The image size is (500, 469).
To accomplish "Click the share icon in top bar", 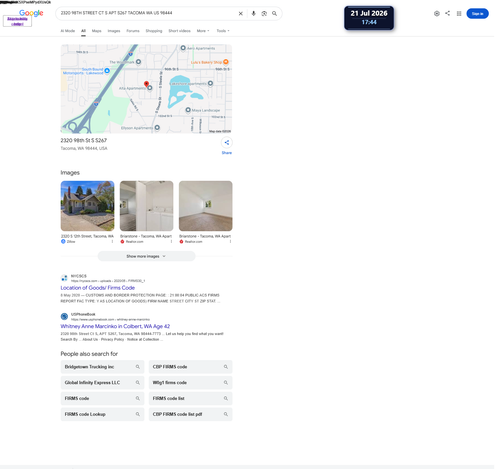I will tap(447, 13).
